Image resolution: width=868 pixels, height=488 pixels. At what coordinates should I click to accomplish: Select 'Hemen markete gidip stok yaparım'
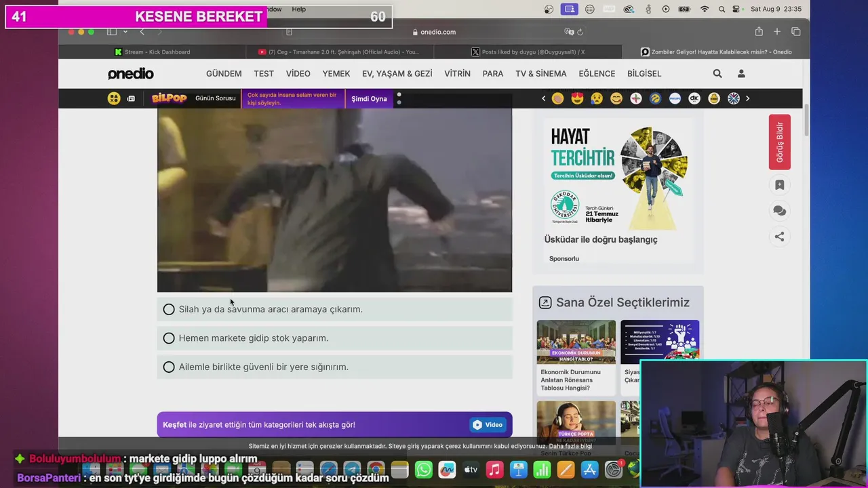[334, 338]
